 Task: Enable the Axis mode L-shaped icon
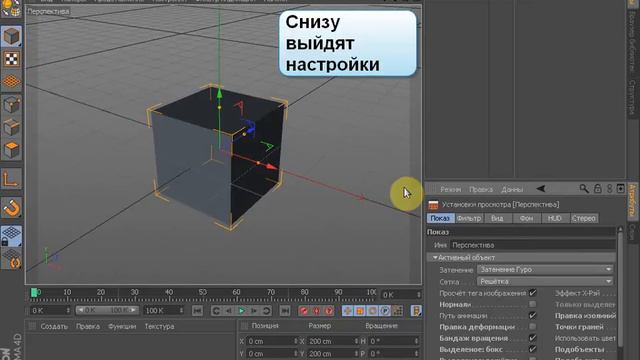(11, 179)
